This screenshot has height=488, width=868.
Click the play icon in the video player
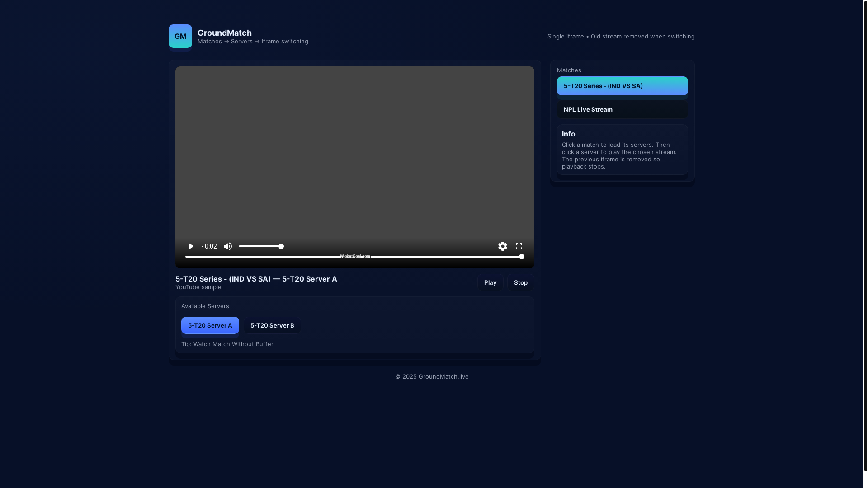191,246
